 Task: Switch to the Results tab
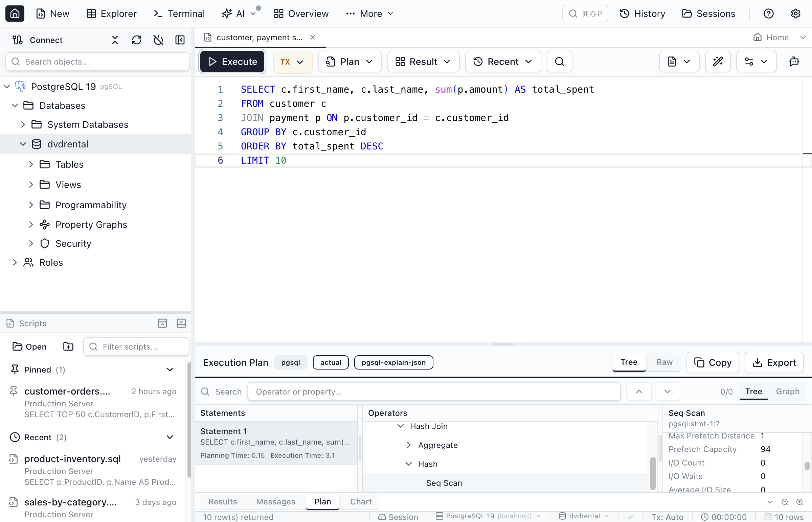click(223, 502)
